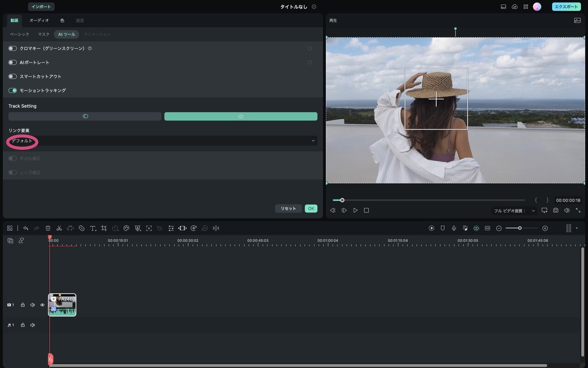Image resolution: width=588 pixels, height=368 pixels.
Task: Click the motion tracking box center crosshair
Action: [x=436, y=99]
